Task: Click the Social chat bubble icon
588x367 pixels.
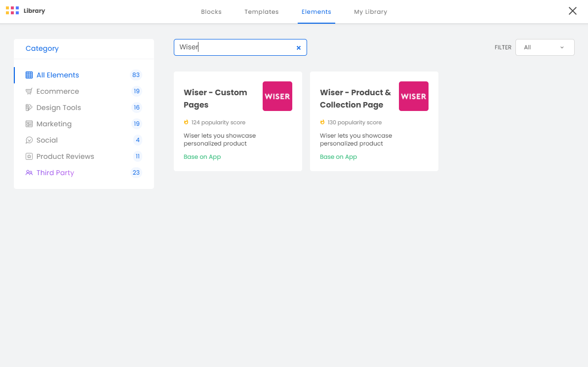Action: coord(29,140)
